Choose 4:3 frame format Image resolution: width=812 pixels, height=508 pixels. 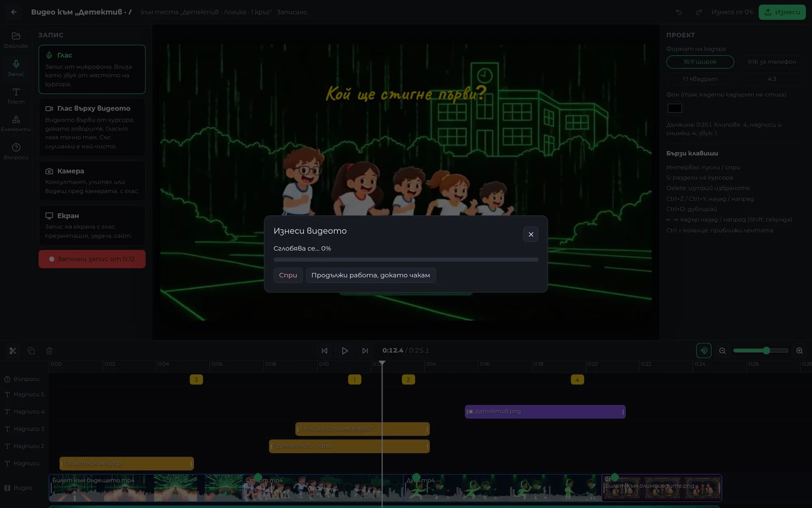pos(771,79)
